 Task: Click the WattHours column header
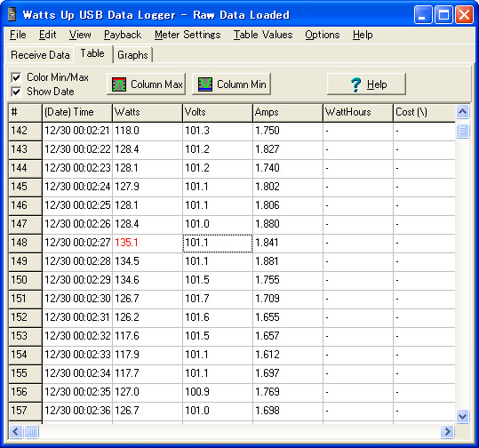(x=358, y=113)
